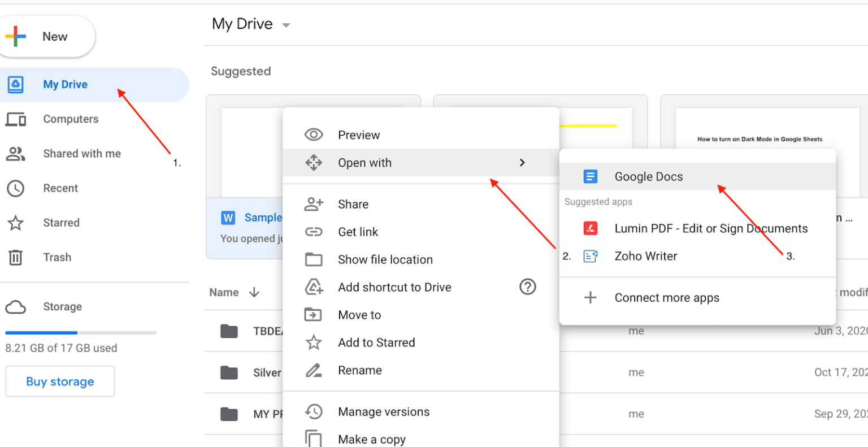Open the My Drive title dropdown arrow
Viewport: 868px width, 447px height.
[x=286, y=25]
